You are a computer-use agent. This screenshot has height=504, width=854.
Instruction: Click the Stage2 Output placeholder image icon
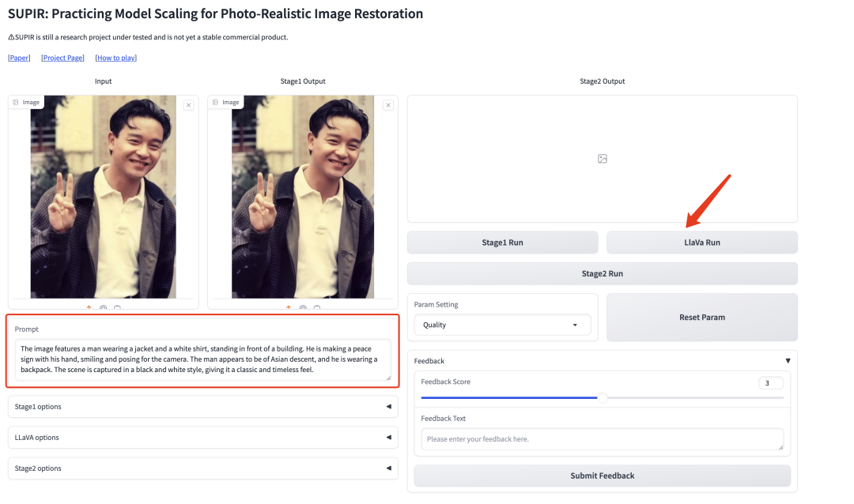602,159
